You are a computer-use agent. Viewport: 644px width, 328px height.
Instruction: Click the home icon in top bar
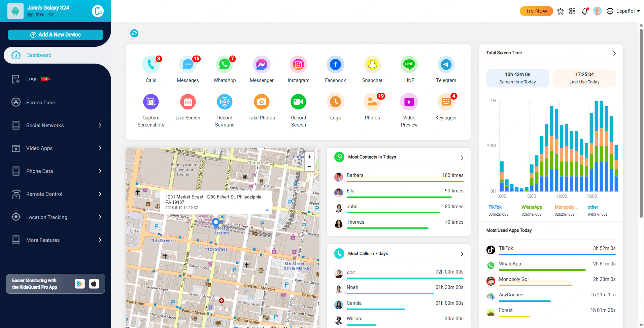(561, 11)
